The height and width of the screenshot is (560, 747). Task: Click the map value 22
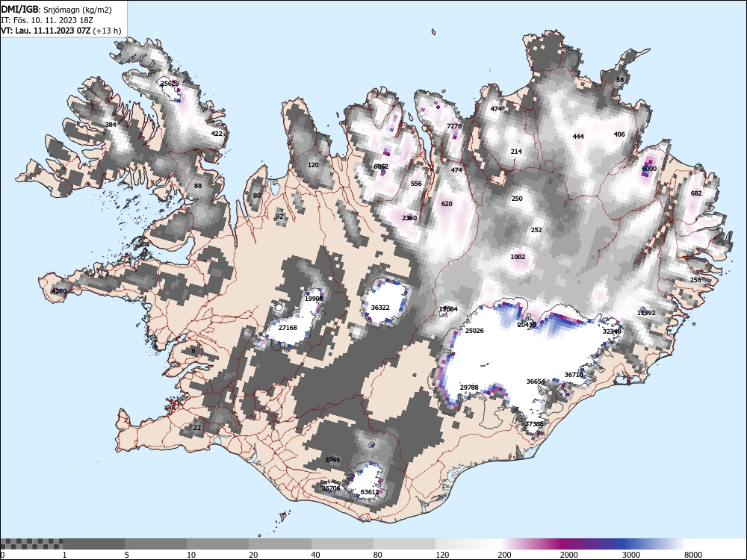click(x=197, y=428)
